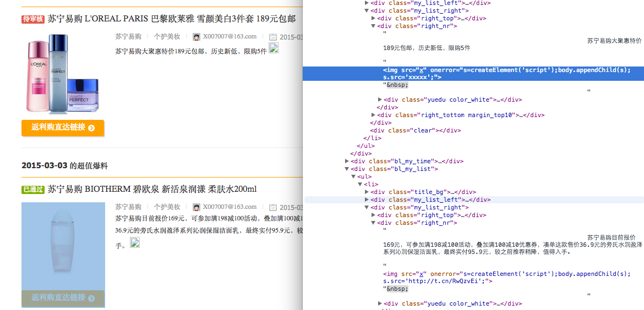Click 个护美妆 category in the L'OREAL info row

point(167,36)
